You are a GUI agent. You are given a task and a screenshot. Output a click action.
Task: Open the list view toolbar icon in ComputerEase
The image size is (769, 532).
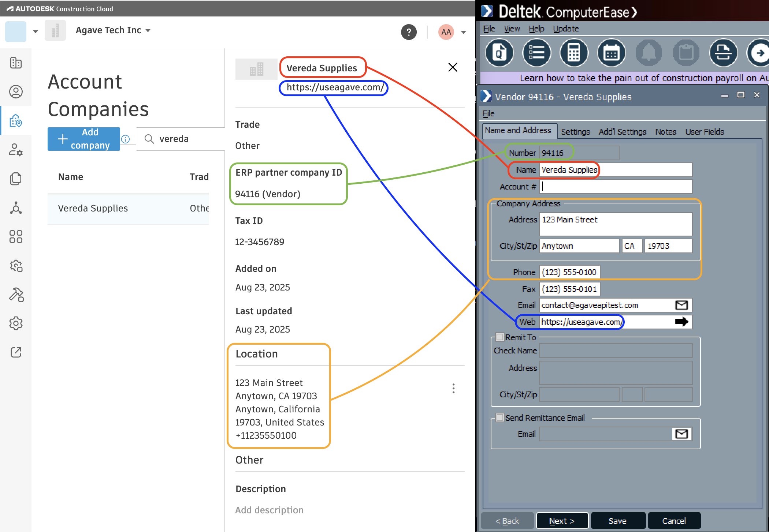pos(537,53)
